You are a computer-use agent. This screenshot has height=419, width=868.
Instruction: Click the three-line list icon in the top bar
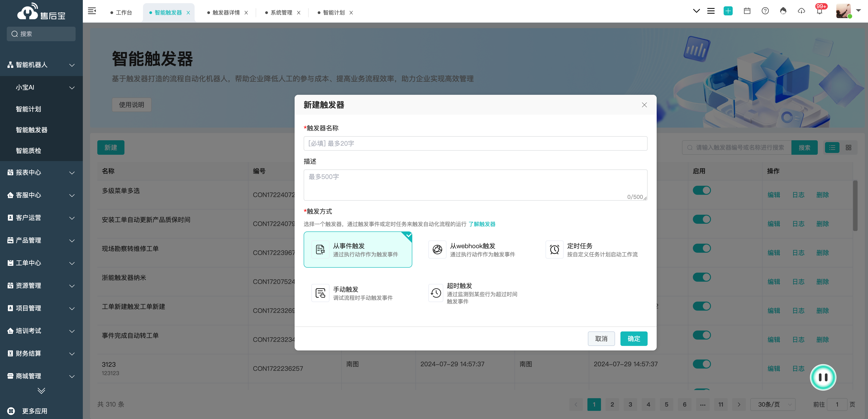point(711,11)
